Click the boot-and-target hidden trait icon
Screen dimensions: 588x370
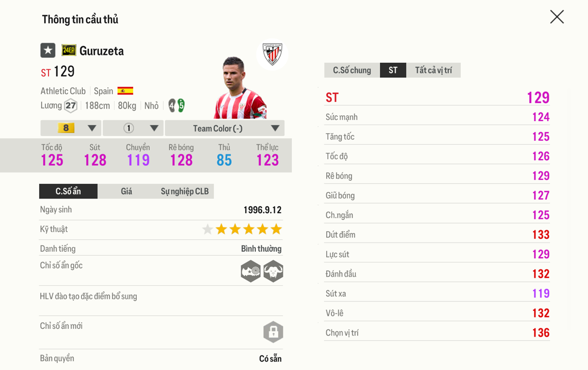pos(250,271)
